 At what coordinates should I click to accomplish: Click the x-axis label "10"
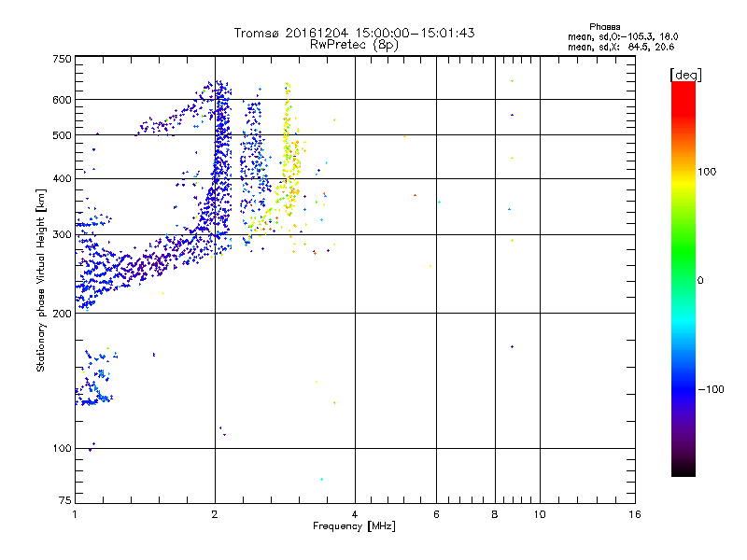click(x=540, y=514)
